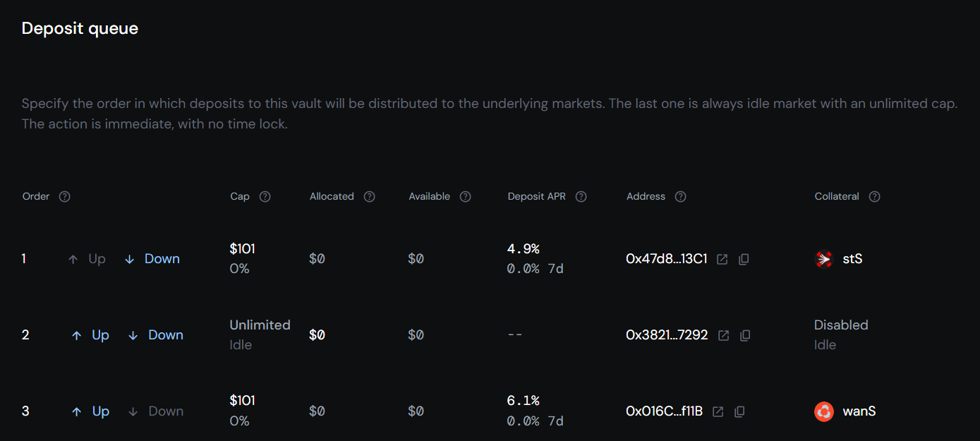
Task: Open wanS address in block explorer
Action: click(x=718, y=411)
